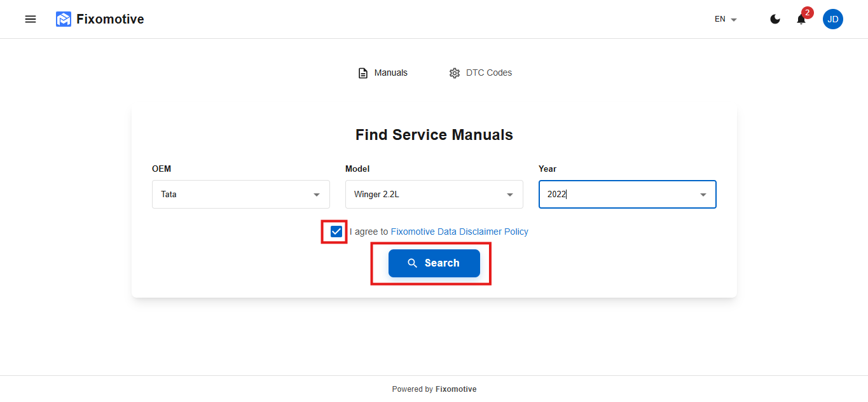Open the notifications bell

(x=801, y=20)
